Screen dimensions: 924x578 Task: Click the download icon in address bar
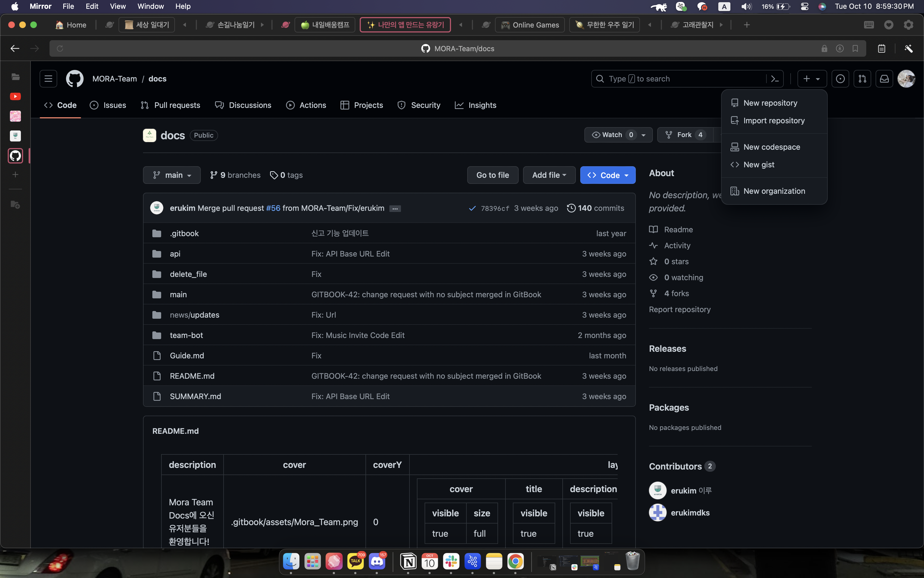point(840,48)
